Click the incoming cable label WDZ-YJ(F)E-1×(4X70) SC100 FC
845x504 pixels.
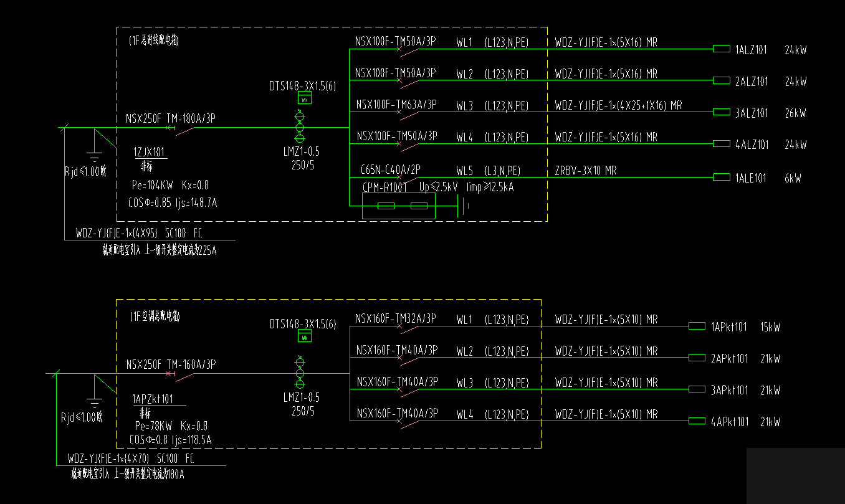pos(131,459)
